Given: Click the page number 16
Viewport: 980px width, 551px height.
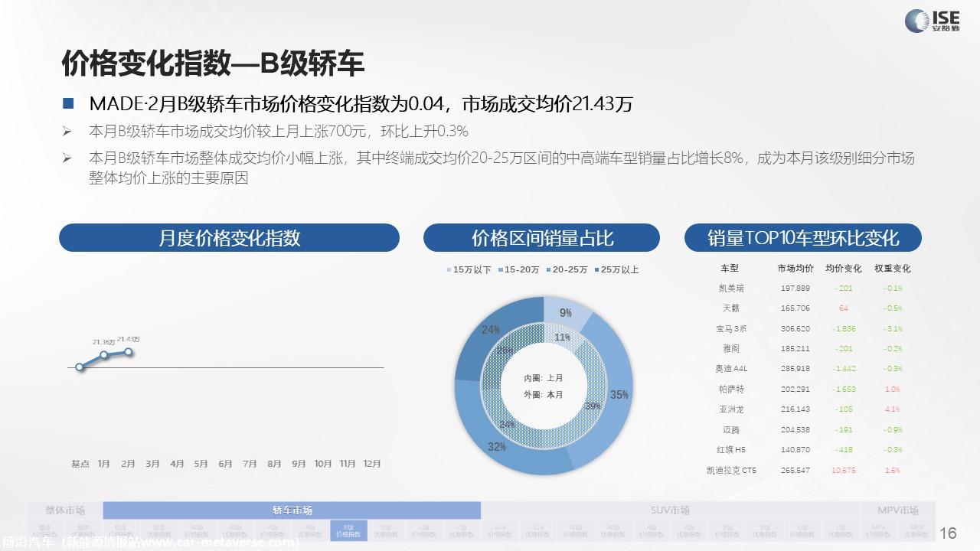Looking at the screenshot, I should click(x=949, y=533).
